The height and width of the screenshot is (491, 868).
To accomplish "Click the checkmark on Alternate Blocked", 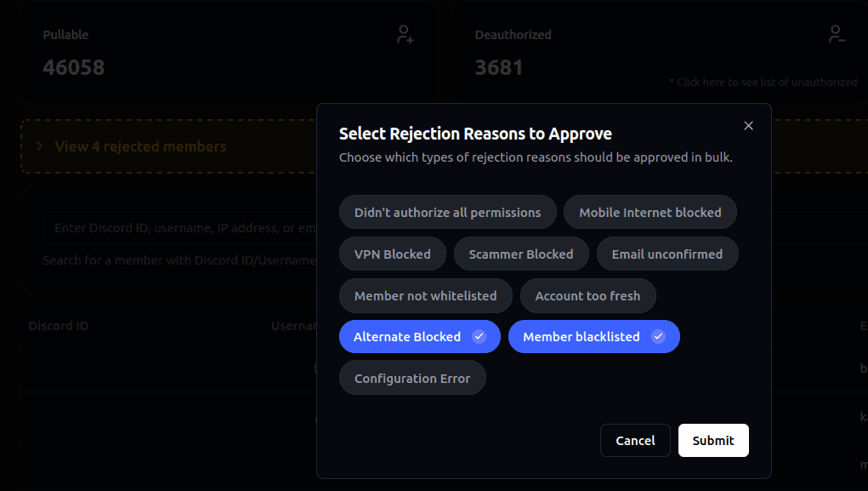I will [x=479, y=337].
